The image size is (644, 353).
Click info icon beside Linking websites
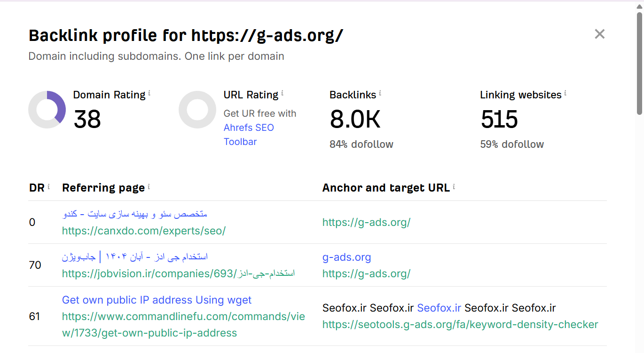point(565,93)
